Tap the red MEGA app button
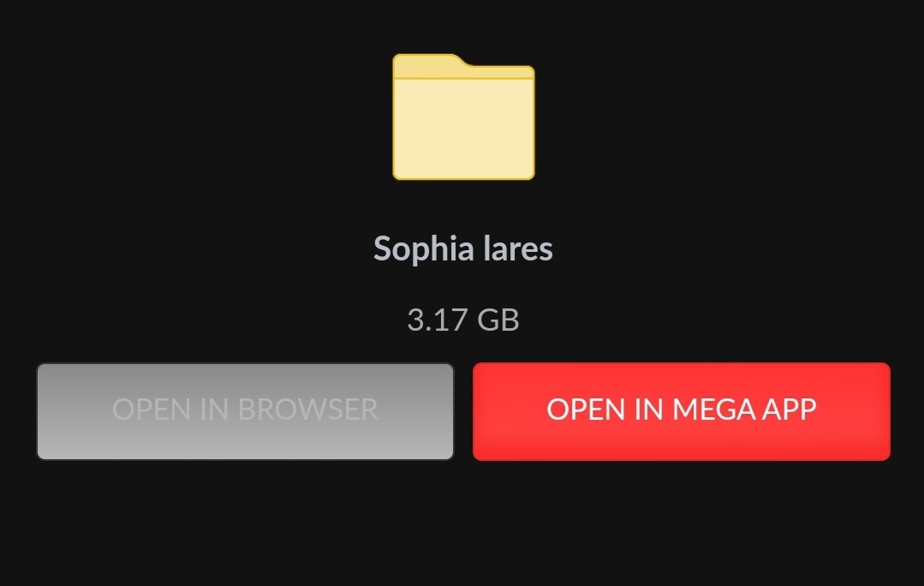924x586 pixels. coord(681,411)
